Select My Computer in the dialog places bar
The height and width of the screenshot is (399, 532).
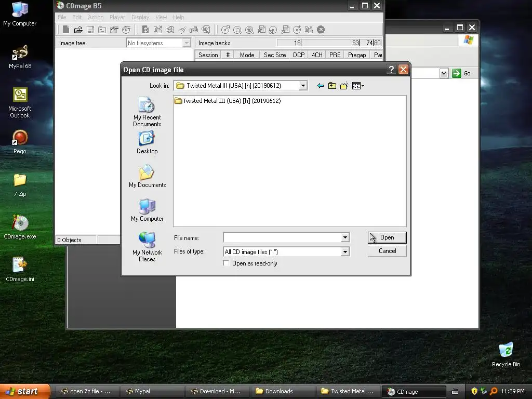[147, 210]
